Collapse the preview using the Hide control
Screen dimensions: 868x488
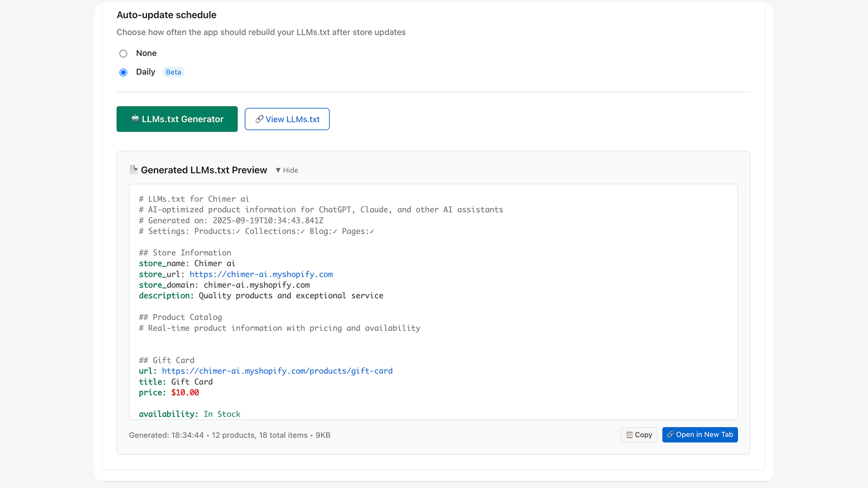point(287,170)
